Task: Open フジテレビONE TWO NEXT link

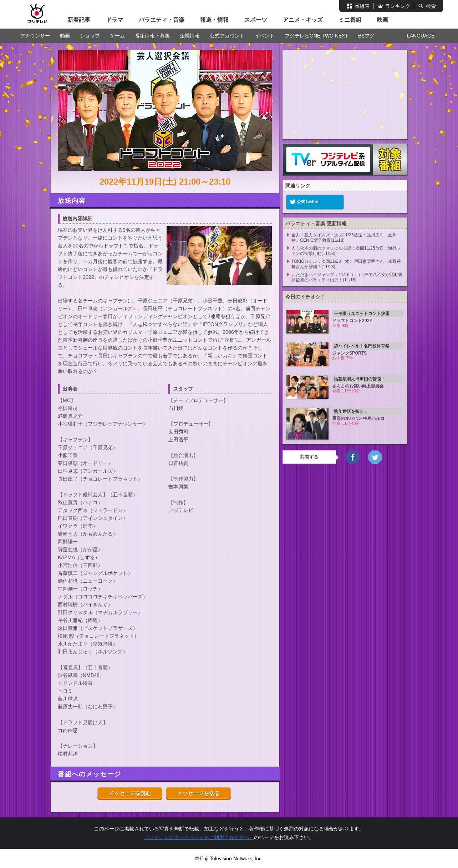Action: [x=316, y=36]
